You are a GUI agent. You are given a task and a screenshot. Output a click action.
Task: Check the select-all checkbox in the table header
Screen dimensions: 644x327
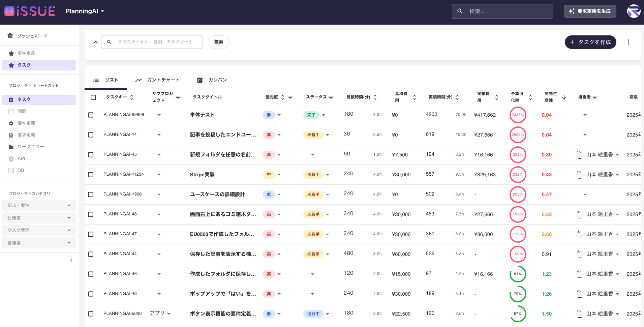pos(93,97)
